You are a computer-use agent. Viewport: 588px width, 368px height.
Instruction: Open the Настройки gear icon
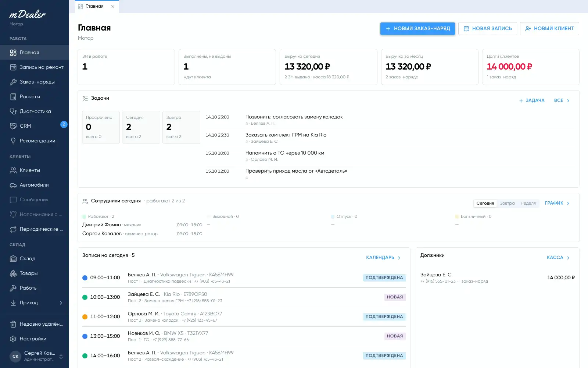[13, 339]
